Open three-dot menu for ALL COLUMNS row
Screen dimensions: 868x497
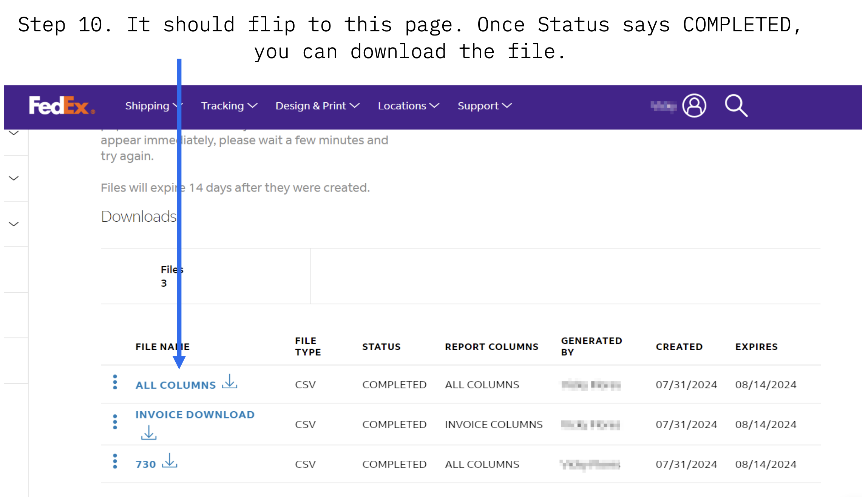tap(115, 382)
